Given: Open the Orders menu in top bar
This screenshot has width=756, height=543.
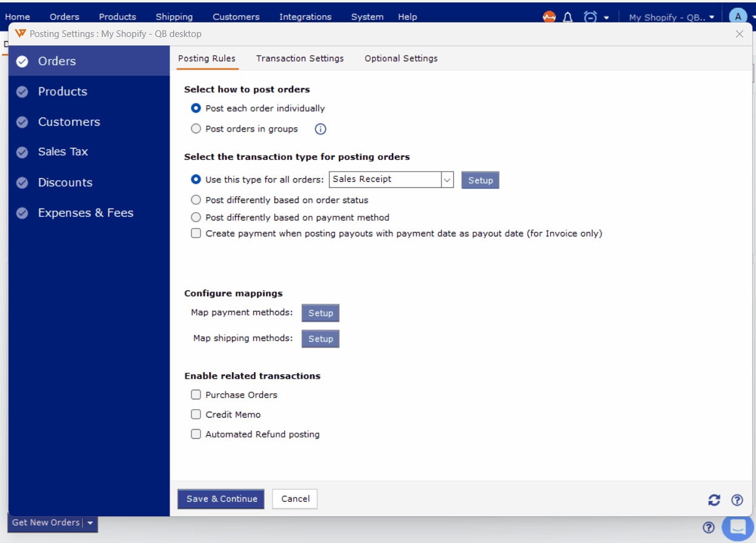Looking at the screenshot, I should 64,17.
